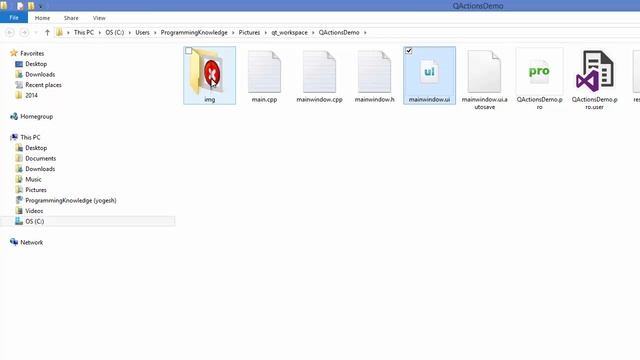Viewport: 640px width, 360px height.
Task: Select the QActionsDemo.pro file icon
Action: [x=539, y=72]
